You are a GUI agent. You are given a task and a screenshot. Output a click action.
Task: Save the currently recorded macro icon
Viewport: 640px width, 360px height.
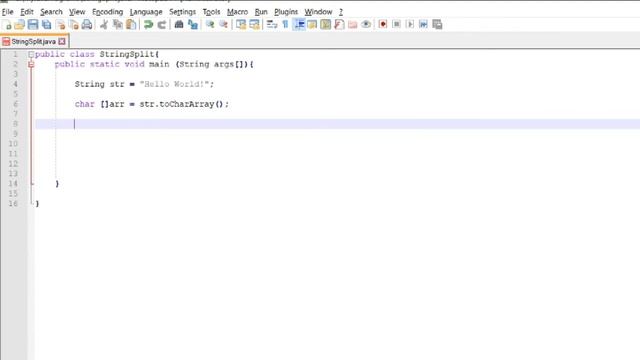pos(437,24)
